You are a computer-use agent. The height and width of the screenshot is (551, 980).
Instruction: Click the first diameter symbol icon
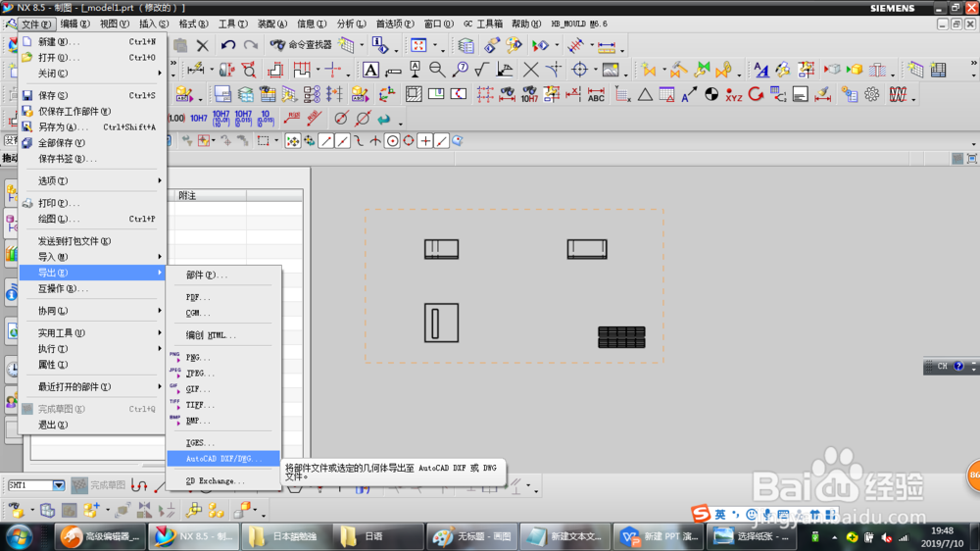[x=341, y=118]
